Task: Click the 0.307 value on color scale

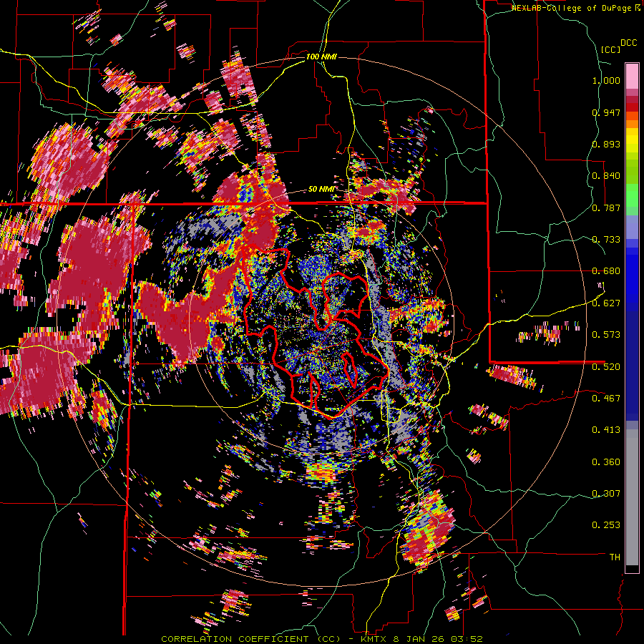Action: click(x=606, y=494)
